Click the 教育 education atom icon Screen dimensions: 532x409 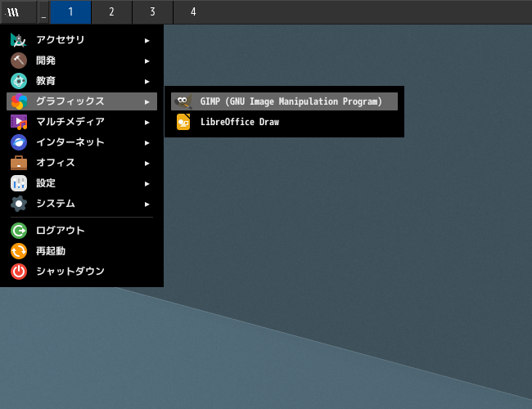coord(19,81)
